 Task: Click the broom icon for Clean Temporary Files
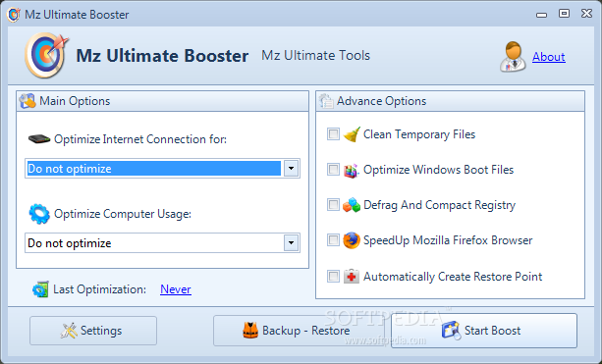[352, 134]
